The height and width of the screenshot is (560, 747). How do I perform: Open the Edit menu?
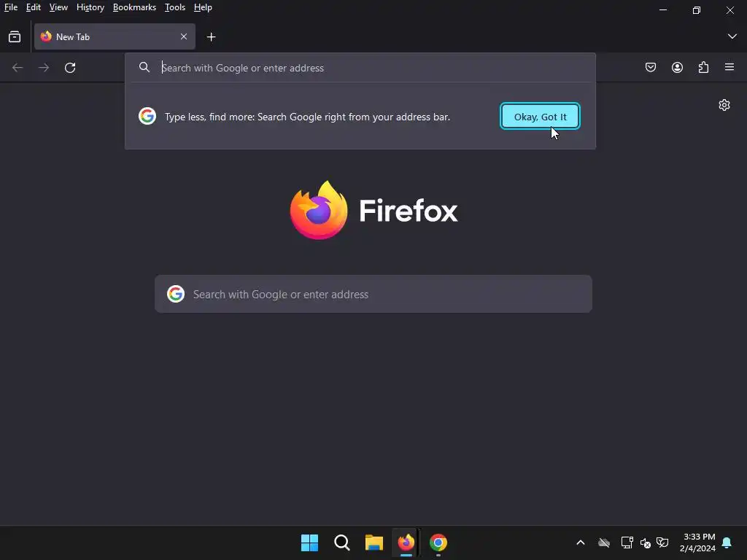[34, 7]
